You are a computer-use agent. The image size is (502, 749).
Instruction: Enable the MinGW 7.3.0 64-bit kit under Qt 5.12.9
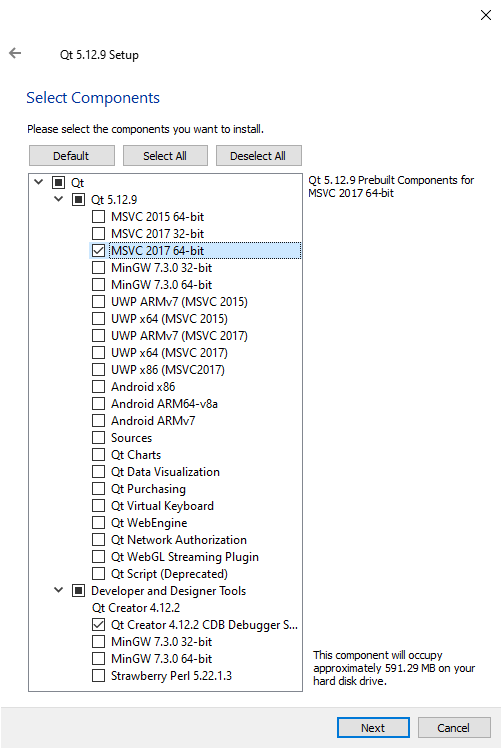pyautogui.click(x=98, y=285)
